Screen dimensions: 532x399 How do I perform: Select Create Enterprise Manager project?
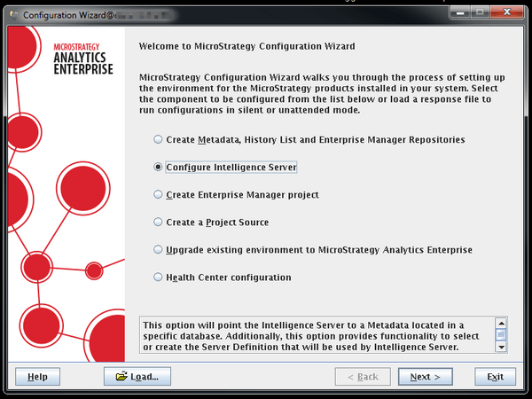pos(158,194)
